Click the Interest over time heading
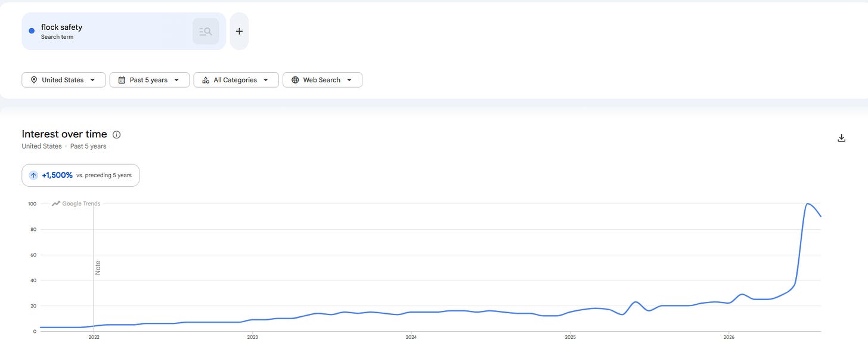 tap(64, 134)
